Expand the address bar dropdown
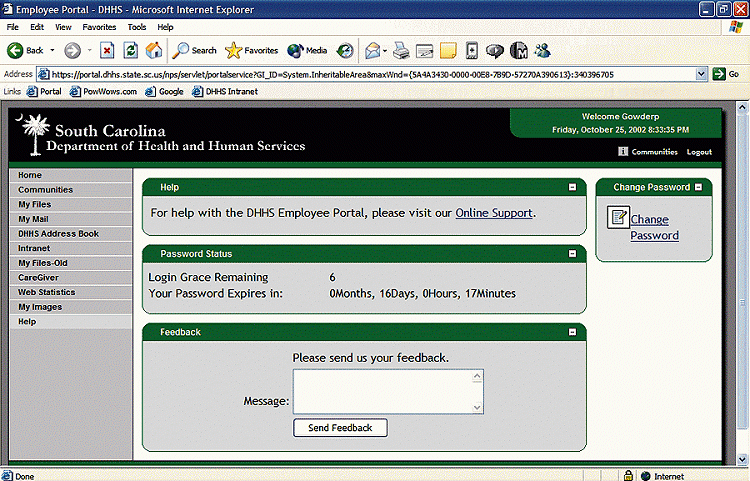 703,74
